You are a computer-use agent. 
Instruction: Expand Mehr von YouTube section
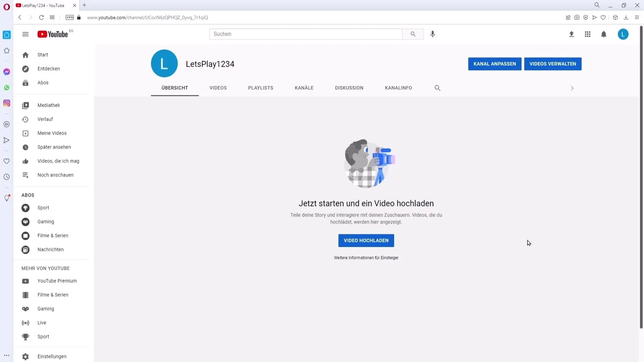[46, 268]
